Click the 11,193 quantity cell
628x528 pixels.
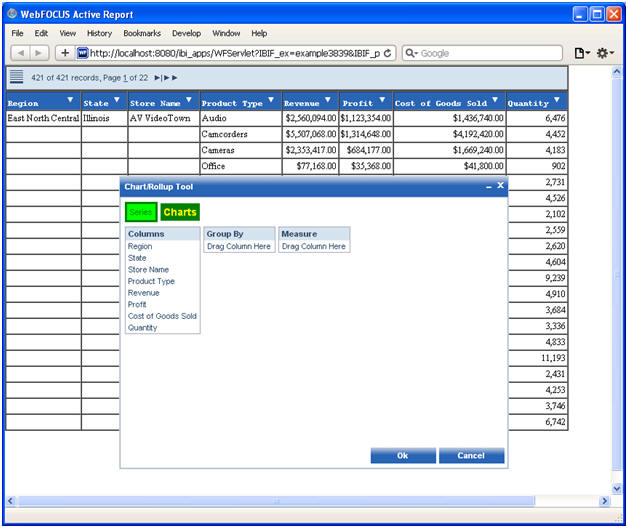(x=537, y=358)
